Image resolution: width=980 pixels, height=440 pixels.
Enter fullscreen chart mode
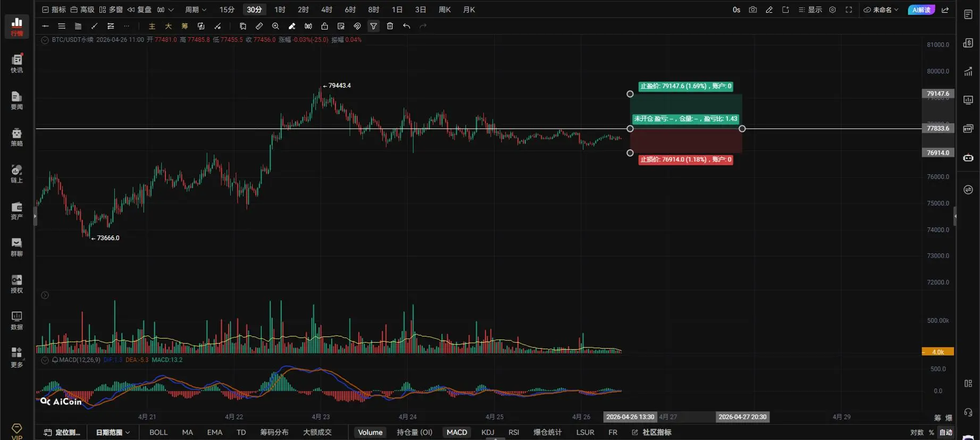point(849,10)
